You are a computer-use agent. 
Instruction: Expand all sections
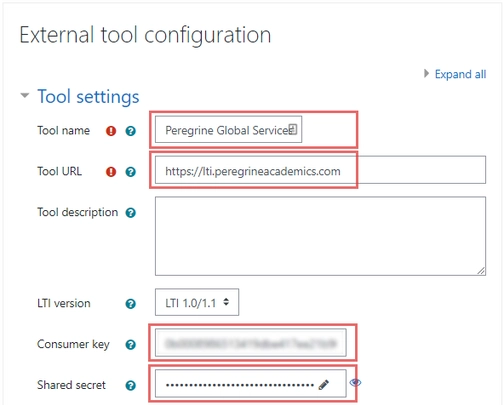(x=460, y=74)
